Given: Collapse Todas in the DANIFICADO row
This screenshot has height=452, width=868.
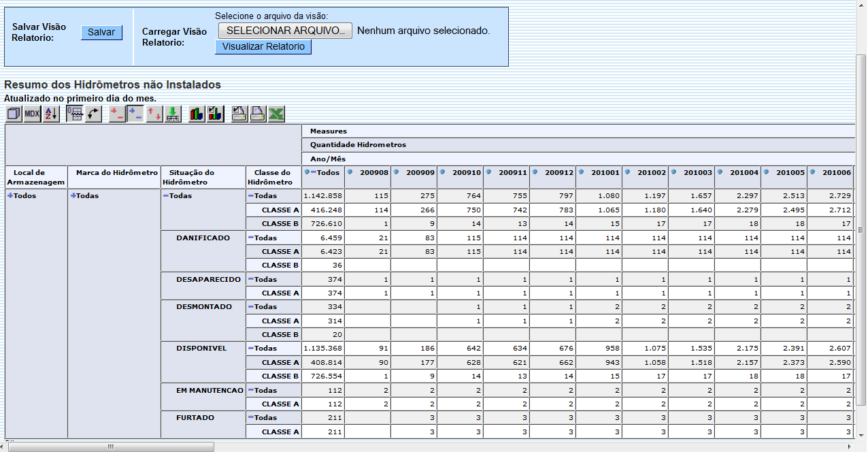Looking at the screenshot, I should click(250, 238).
